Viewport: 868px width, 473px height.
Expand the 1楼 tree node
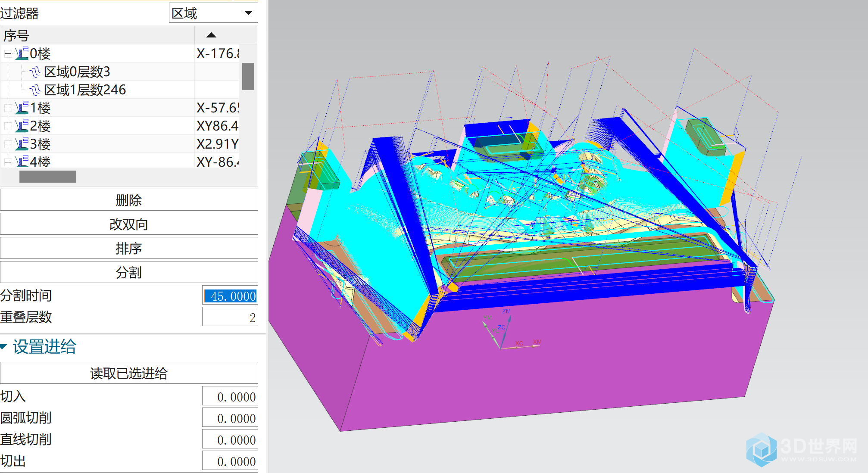tap(8, 108)
